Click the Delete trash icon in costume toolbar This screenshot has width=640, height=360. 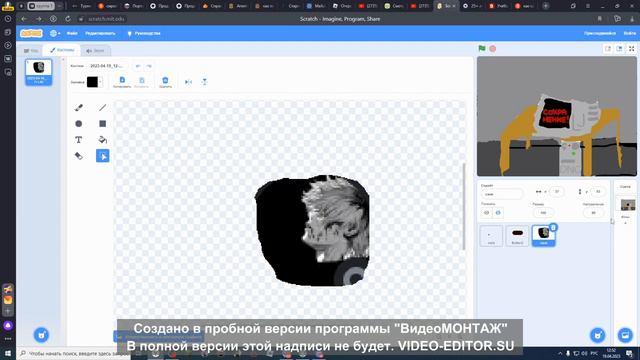coord(165,82)
